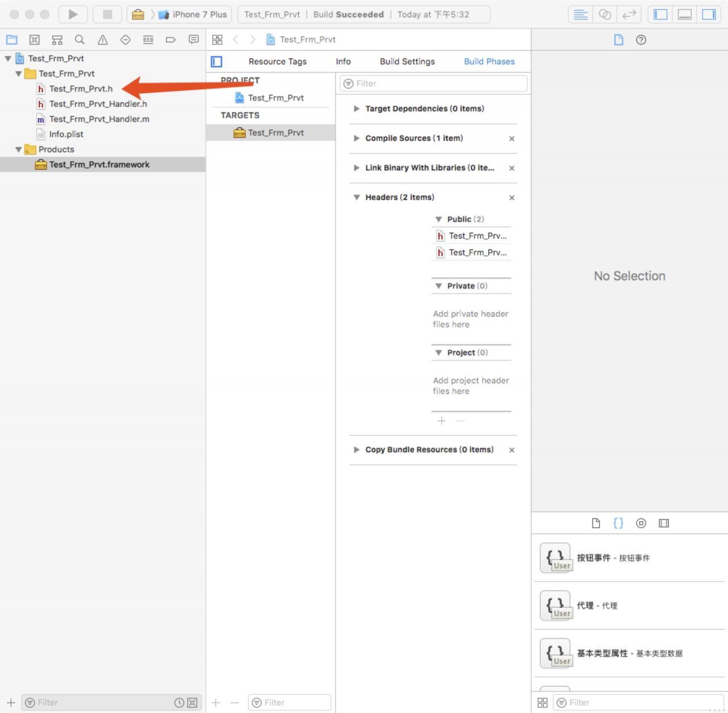Open the related items grid menu
Screen dimensions: 728x713
[x=217, y=40]
